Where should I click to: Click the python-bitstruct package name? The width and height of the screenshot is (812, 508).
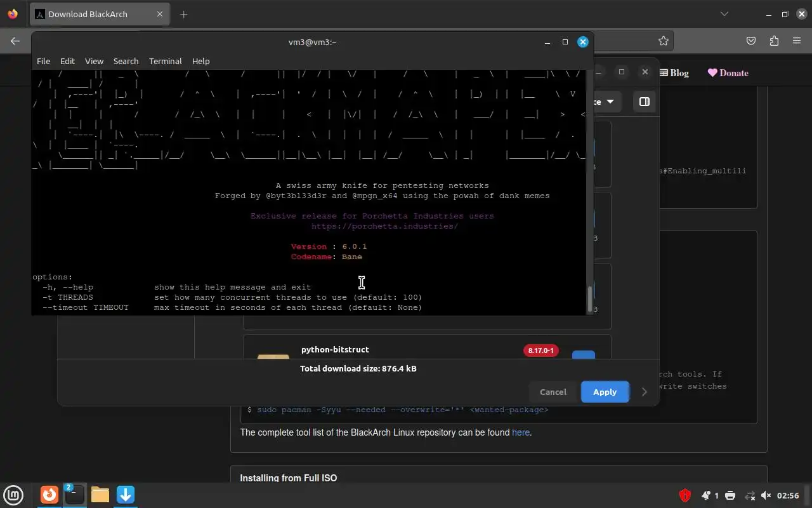[335, 349]
